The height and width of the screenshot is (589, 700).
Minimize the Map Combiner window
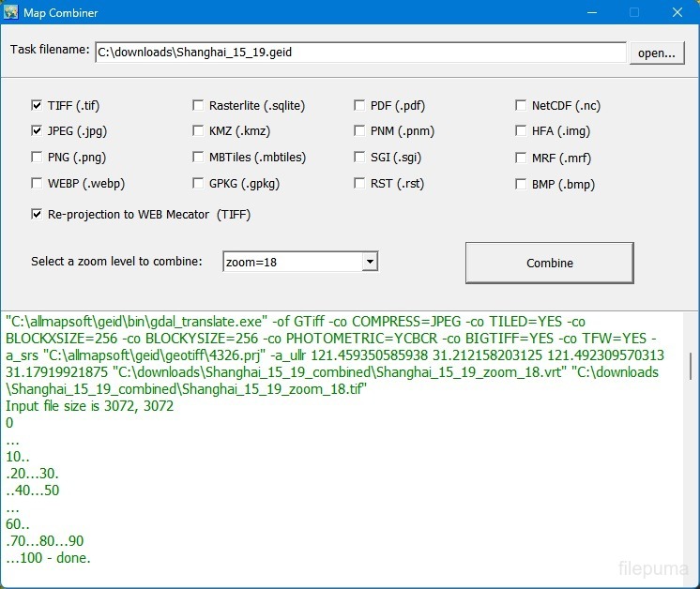(x=591, y=12)
